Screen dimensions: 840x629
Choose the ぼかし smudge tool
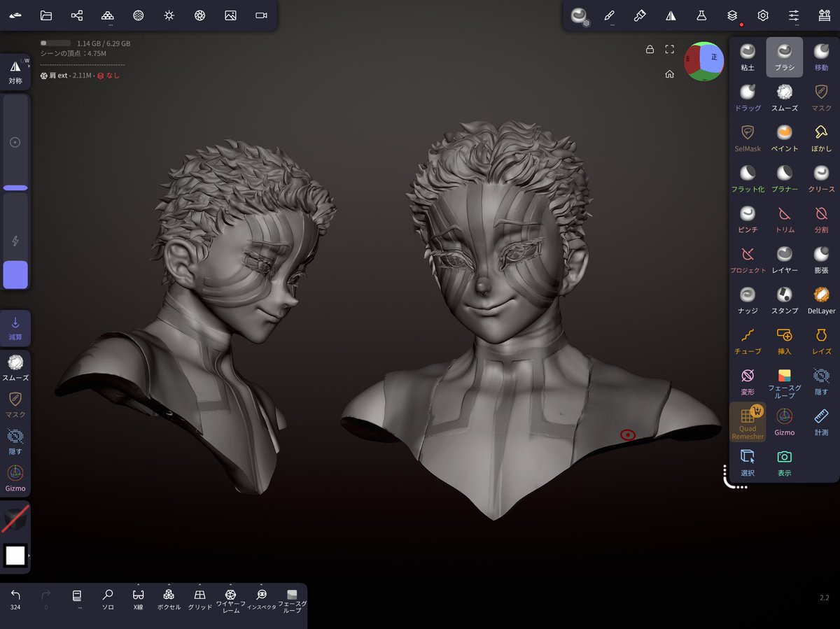pos(821,139)
